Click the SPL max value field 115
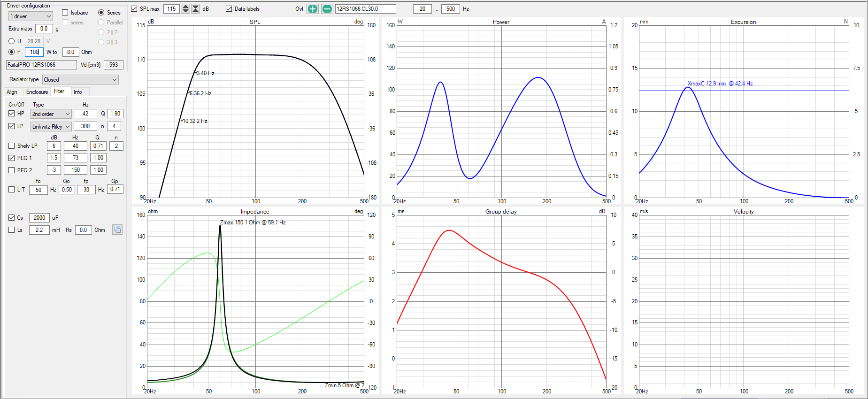The image size is (868, 399). tap(171, 9)
